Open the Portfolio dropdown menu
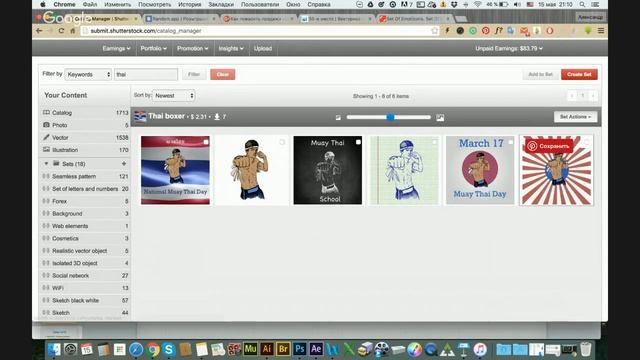Image resolution: width=640 pixels, height=360 pixels. (153, 49)
